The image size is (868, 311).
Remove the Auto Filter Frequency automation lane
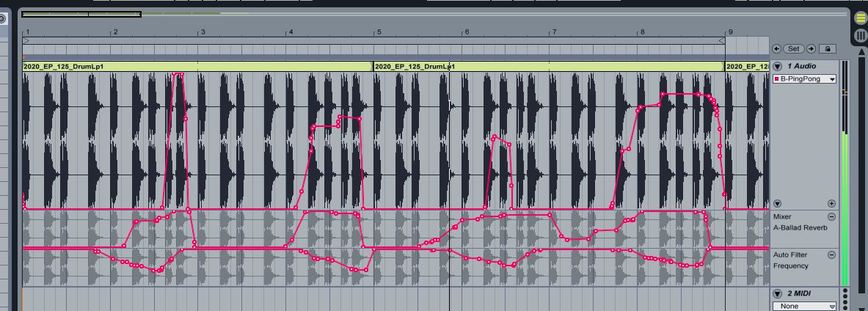click(x=831, y=255)
